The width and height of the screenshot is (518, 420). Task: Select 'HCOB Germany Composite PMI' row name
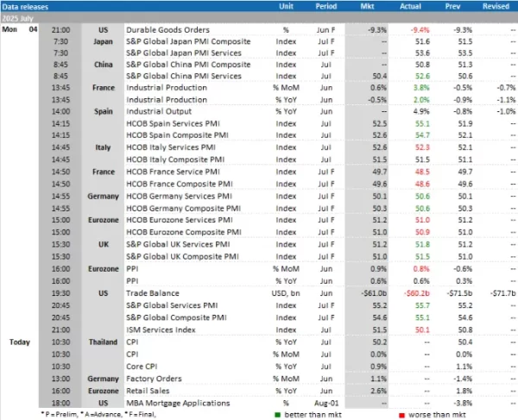coord(183,209)
